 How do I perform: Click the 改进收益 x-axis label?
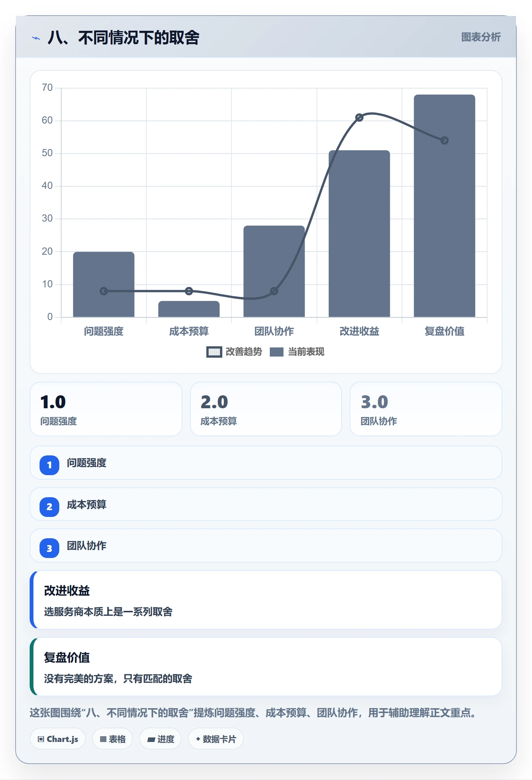coord(359,331)
